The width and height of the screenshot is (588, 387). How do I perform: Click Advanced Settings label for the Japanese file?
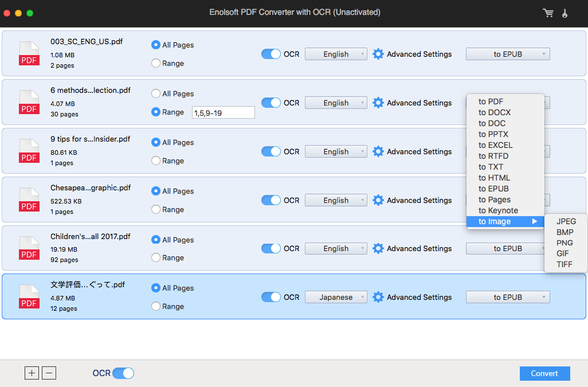(420, 297)
